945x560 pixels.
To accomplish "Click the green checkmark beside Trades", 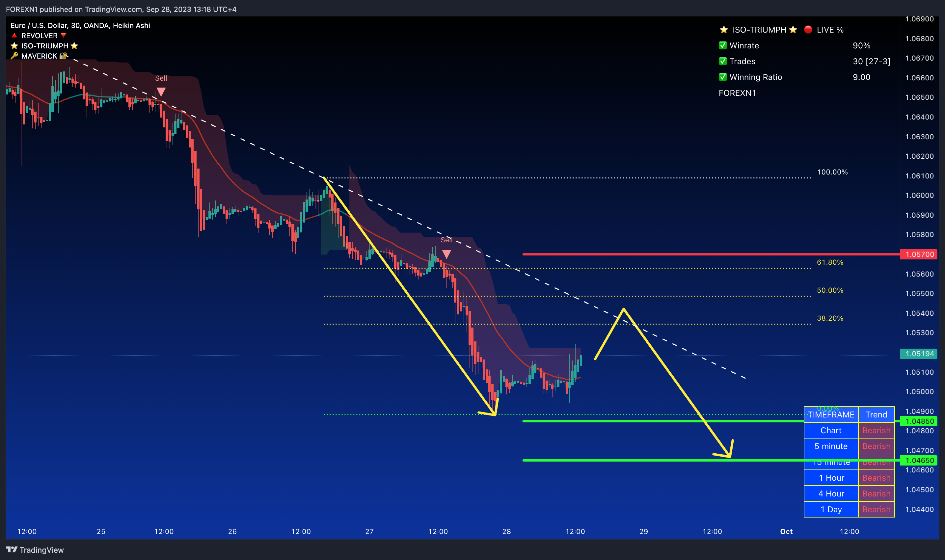I will 723,61.
